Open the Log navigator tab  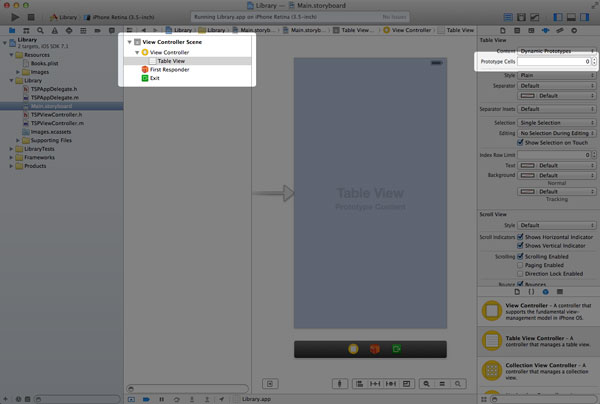tap(112, 30)
